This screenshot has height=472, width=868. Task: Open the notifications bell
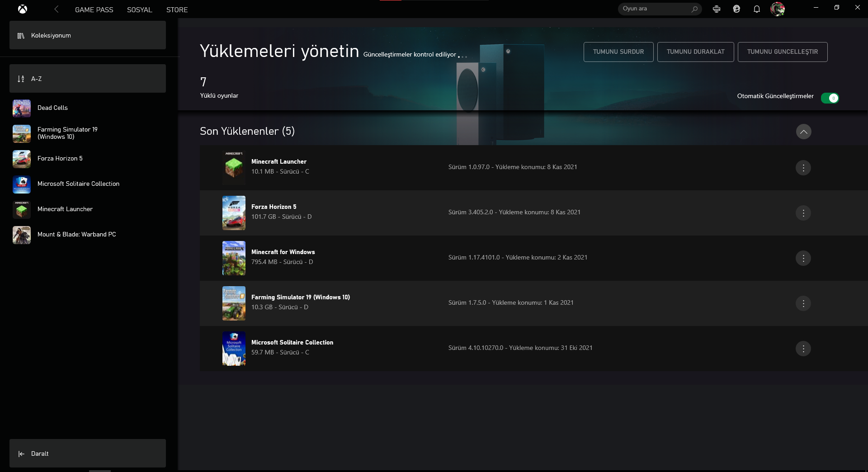(757, 9)
